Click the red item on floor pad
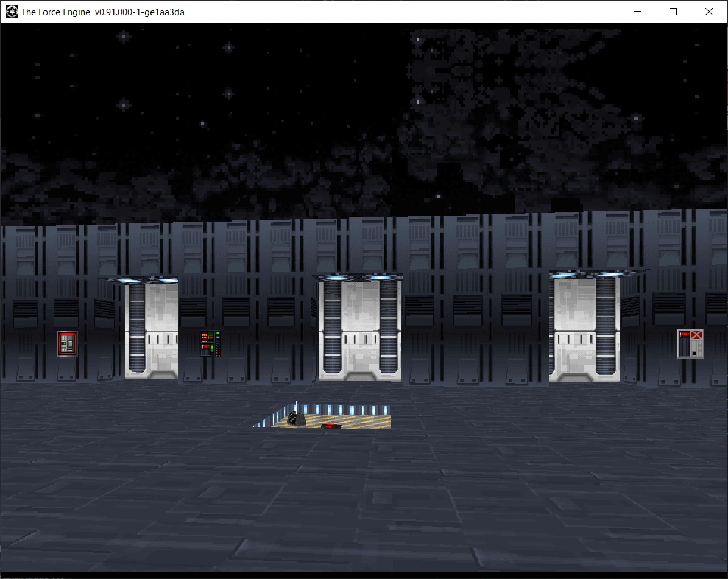 click(331, 426)
